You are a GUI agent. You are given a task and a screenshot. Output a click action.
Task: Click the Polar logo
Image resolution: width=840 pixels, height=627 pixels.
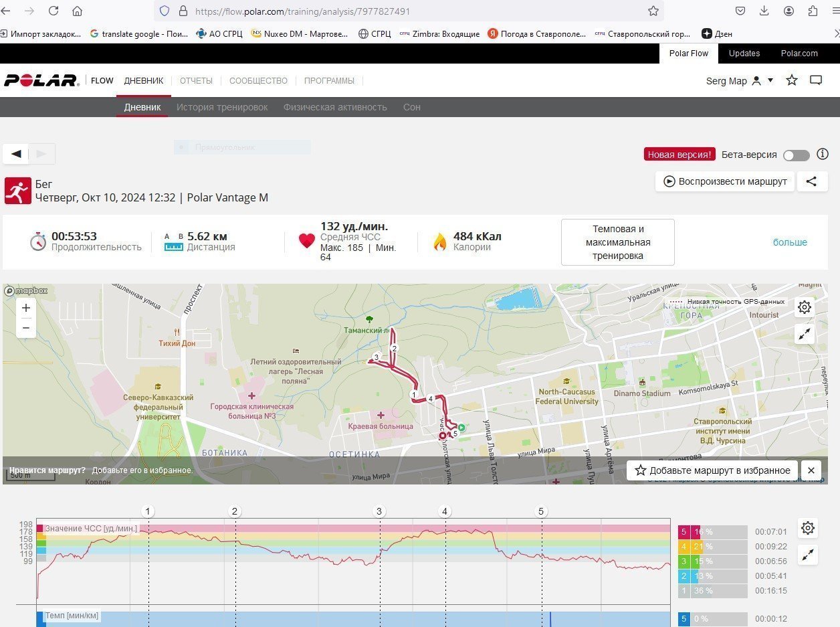tap(41, 80)
